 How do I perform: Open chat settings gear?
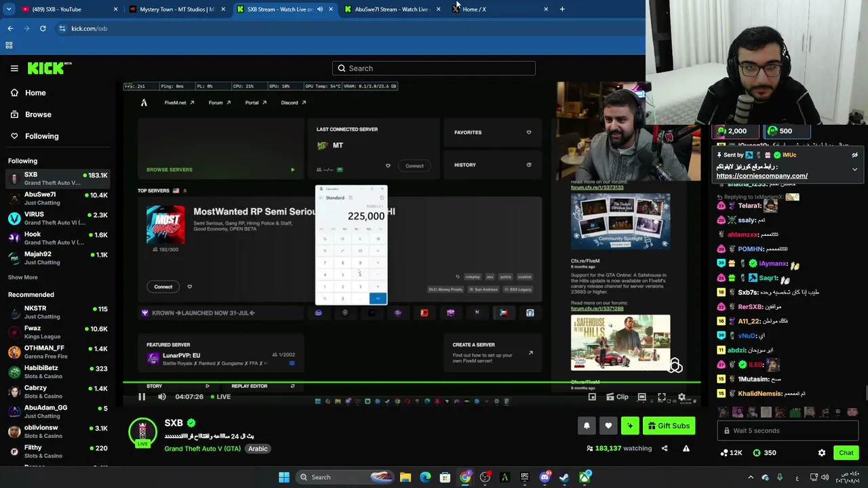click(822, 453)
